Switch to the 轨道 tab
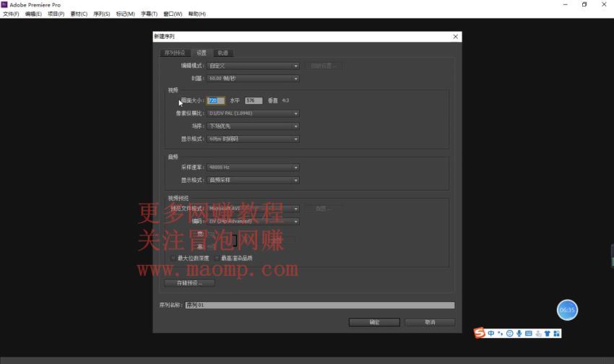The image size is (614, 364). (222, 53)
